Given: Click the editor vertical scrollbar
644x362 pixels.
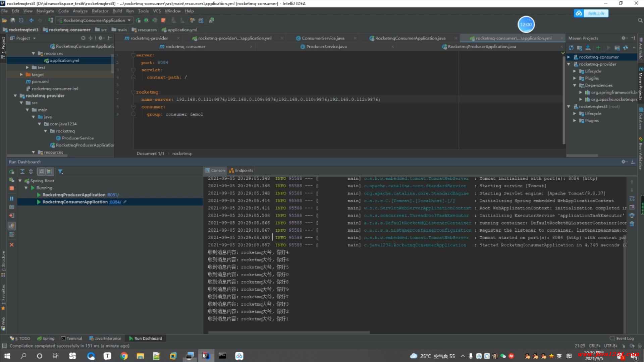Looking at the screenshot, I should coord(564,101).
